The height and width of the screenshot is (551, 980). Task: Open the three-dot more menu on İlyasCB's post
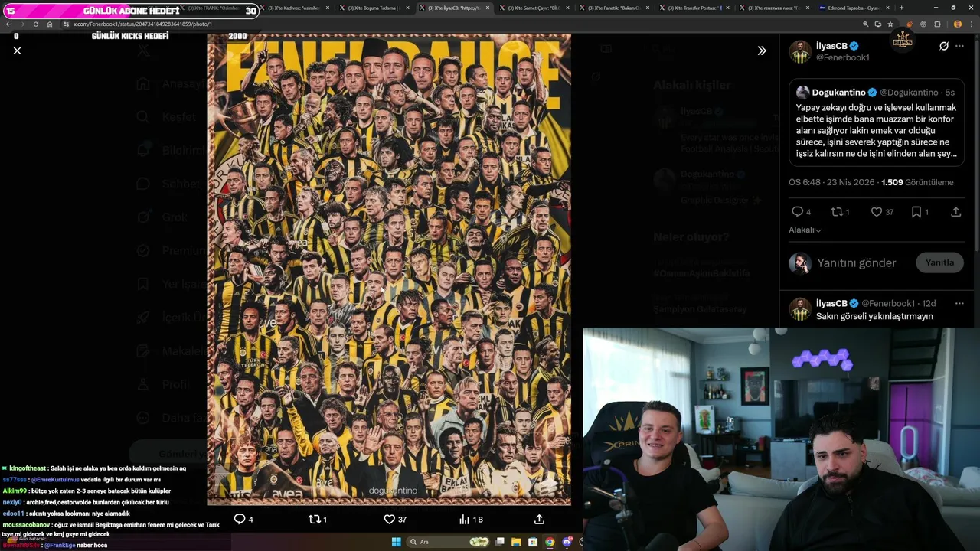[x=960, y=46]
